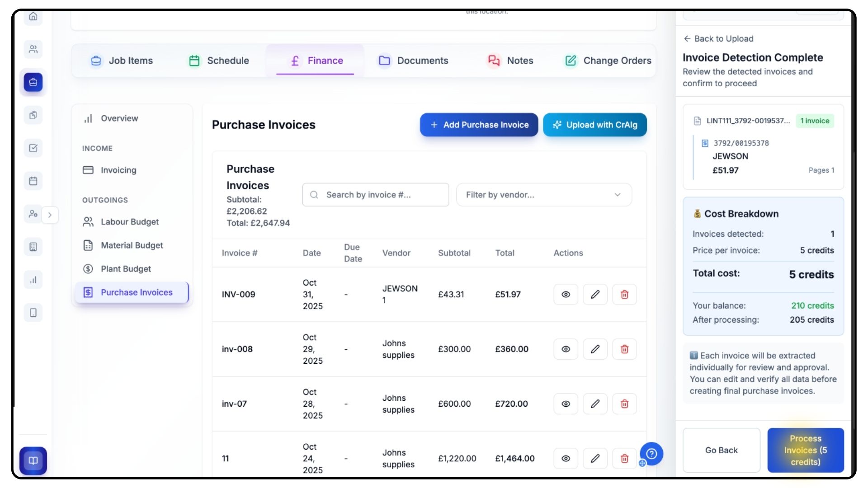Screen dimensions: 868x488
Task: Expand the left sidebar with chevron arrow
Action: click(50, 215)
